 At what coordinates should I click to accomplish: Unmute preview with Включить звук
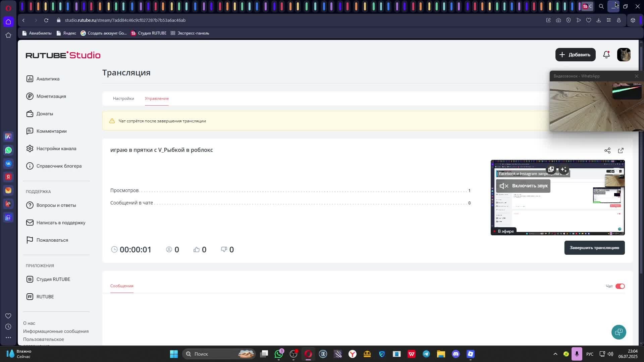pyautogui.click(x=523, y=186)
